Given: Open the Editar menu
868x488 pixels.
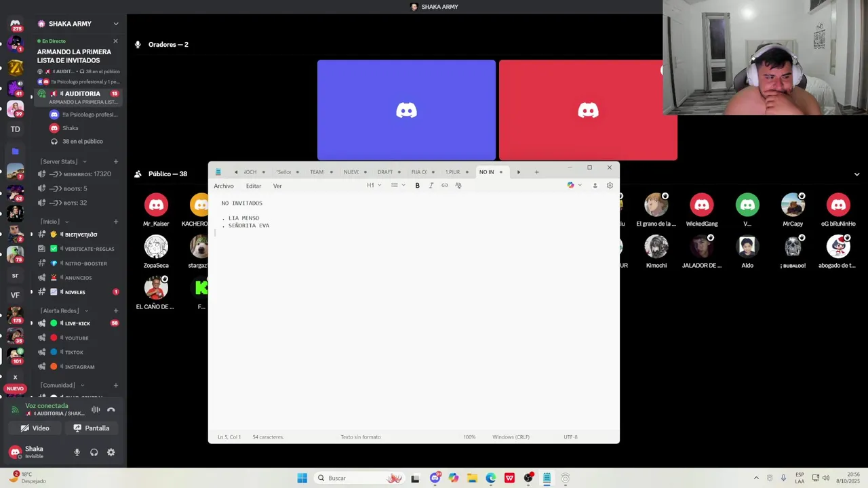Looking at the screenshot, I should coord(254,186).
